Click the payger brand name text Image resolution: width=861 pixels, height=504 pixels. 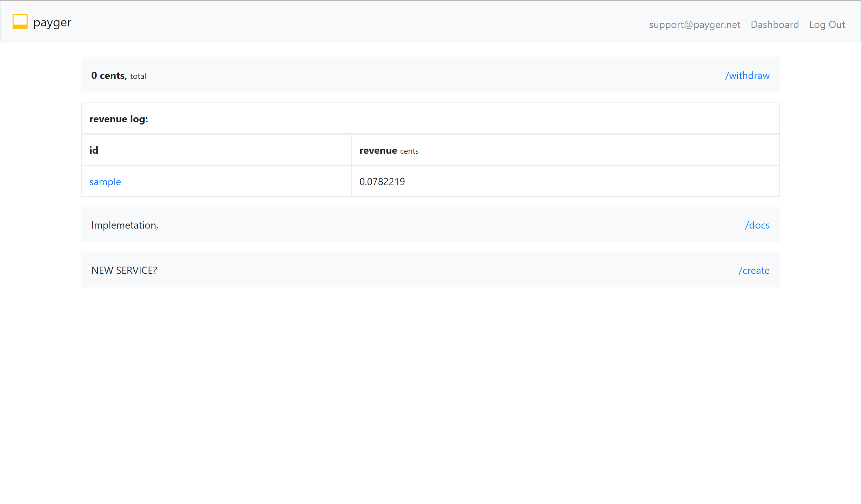point(52,23)
